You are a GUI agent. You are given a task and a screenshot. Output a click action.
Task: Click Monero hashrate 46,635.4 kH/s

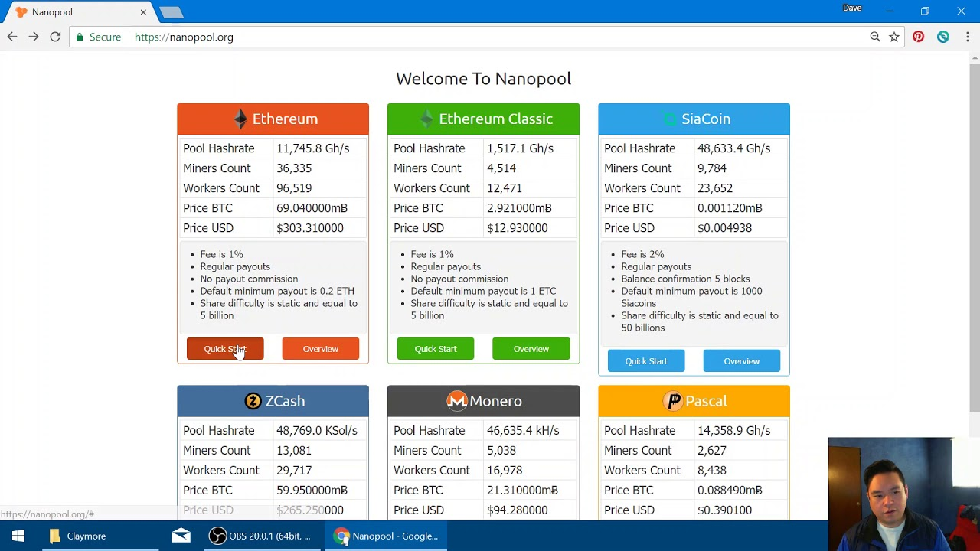523,431
